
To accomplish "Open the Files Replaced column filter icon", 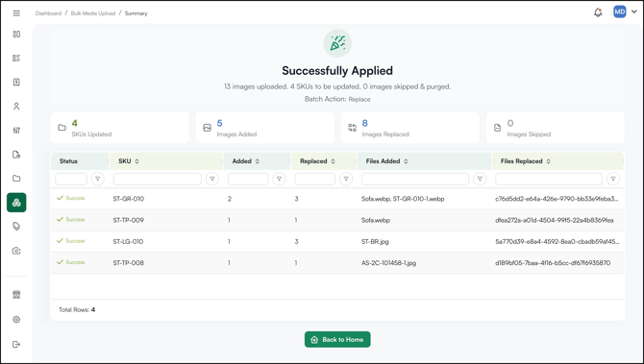I will (613, 179).
